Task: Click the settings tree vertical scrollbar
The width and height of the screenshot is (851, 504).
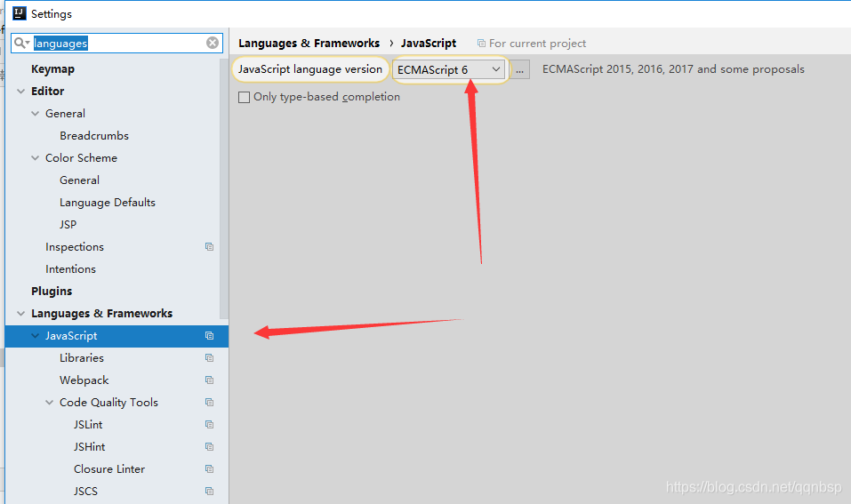Action: click(223, 188)
